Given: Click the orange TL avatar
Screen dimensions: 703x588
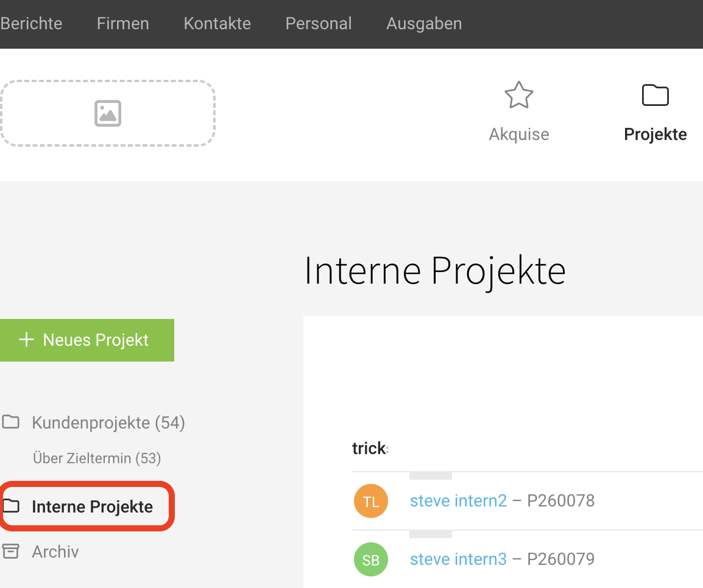Looking at the screenshot, I should click(x=370, y=501).
